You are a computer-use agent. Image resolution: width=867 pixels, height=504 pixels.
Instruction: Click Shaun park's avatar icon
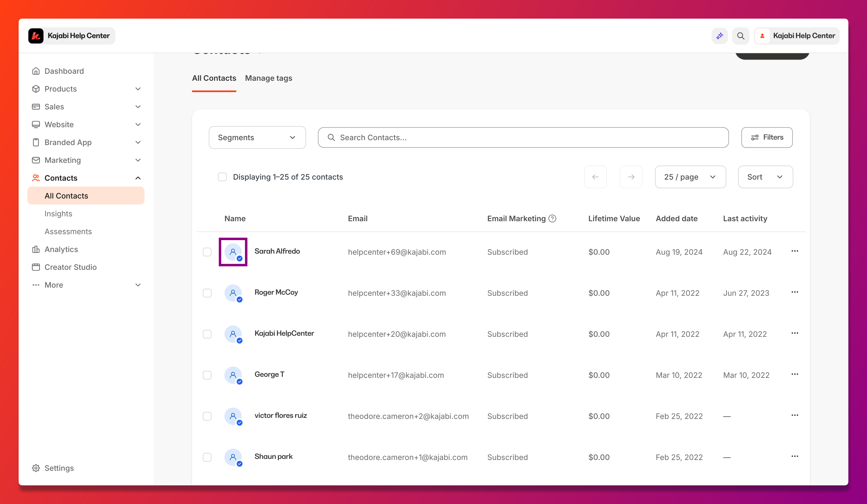click(233, 458)
